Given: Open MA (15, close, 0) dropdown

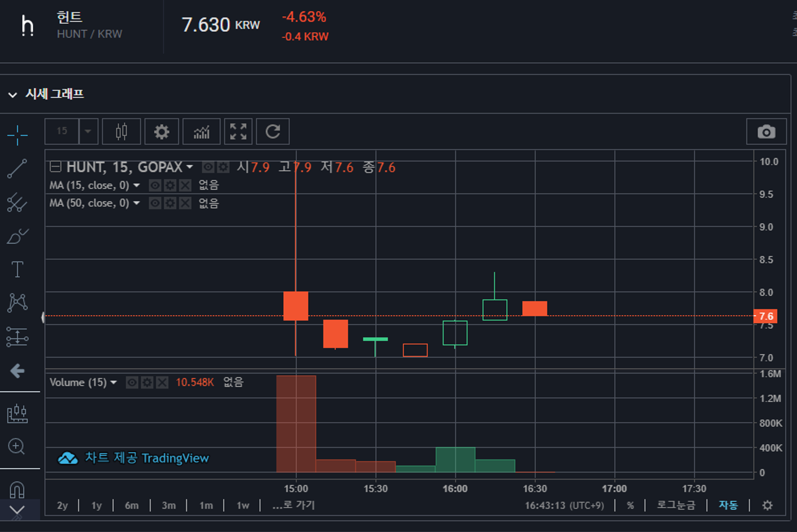Looking at the screenshot, I should pos(137,186).
